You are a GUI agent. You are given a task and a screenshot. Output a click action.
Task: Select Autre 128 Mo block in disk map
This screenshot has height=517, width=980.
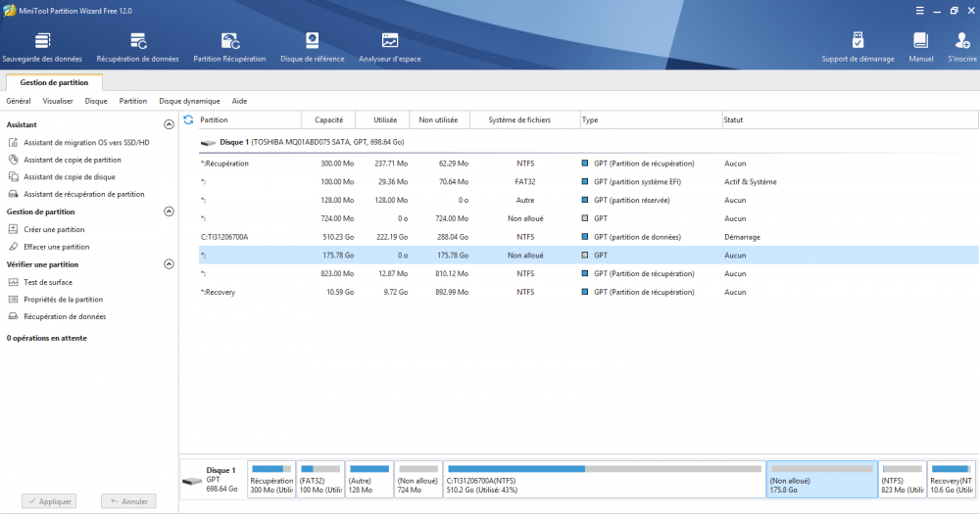tap(369, 480)
